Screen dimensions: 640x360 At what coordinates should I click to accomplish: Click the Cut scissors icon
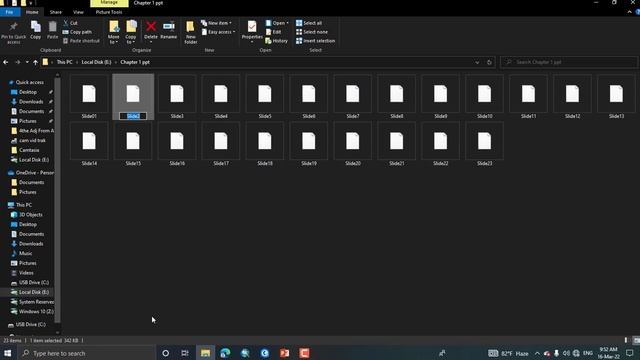click(66, 23)
